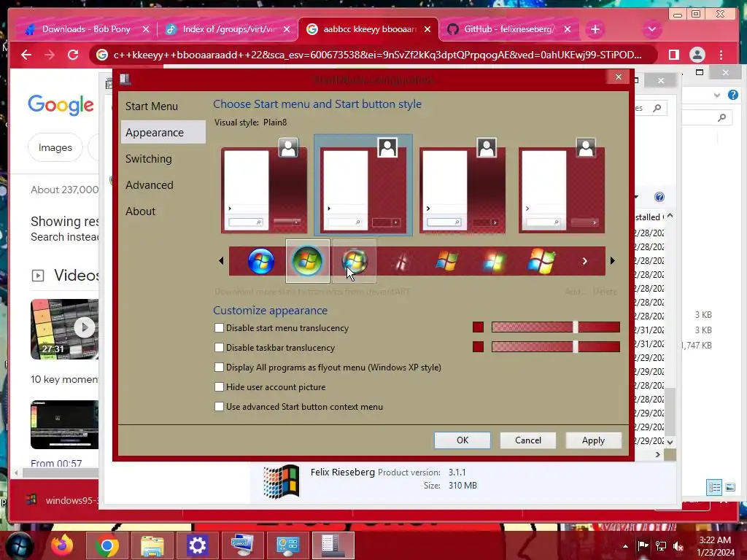Open taskbar color swatch
Screen dimensions: 747x560
[x=478, y=346]
